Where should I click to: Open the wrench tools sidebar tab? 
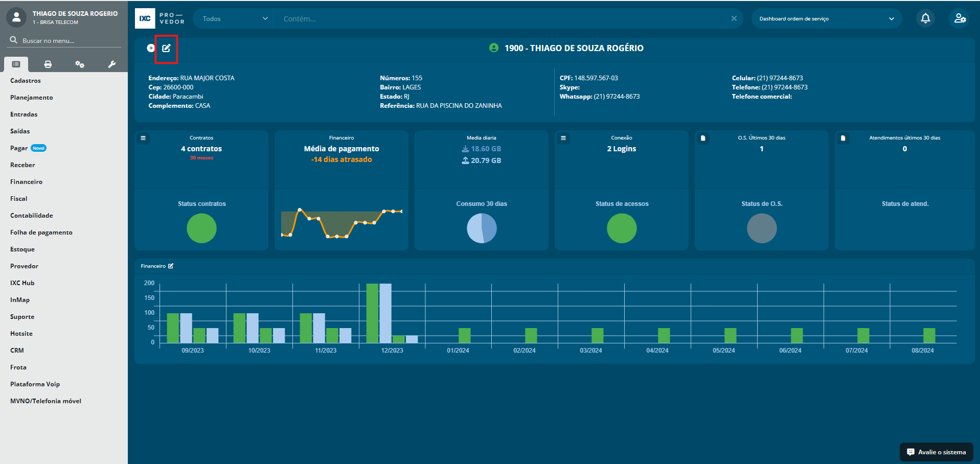point(111,64)
